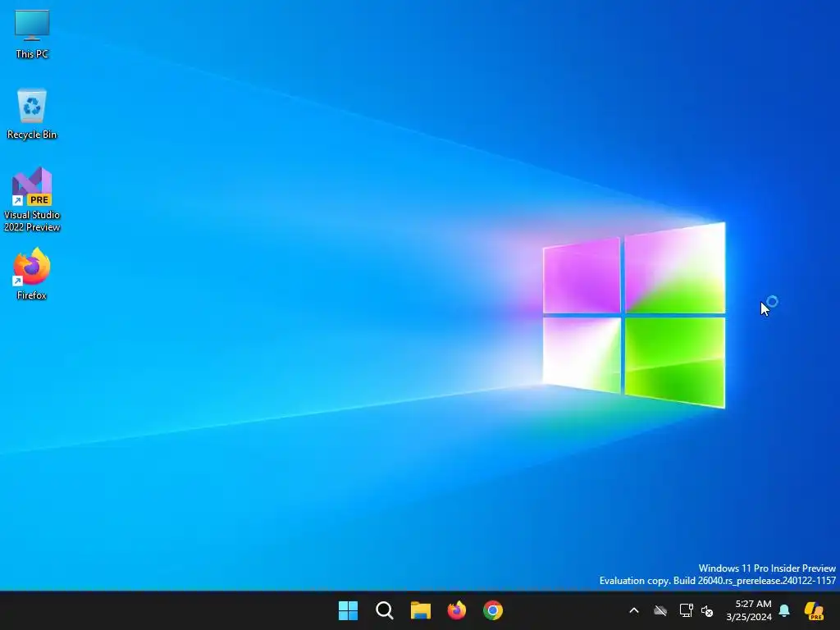The height and width of the screenshot is (630, 840).
Task: Select the This PC desktop icon
Action: tap(32, 34)
